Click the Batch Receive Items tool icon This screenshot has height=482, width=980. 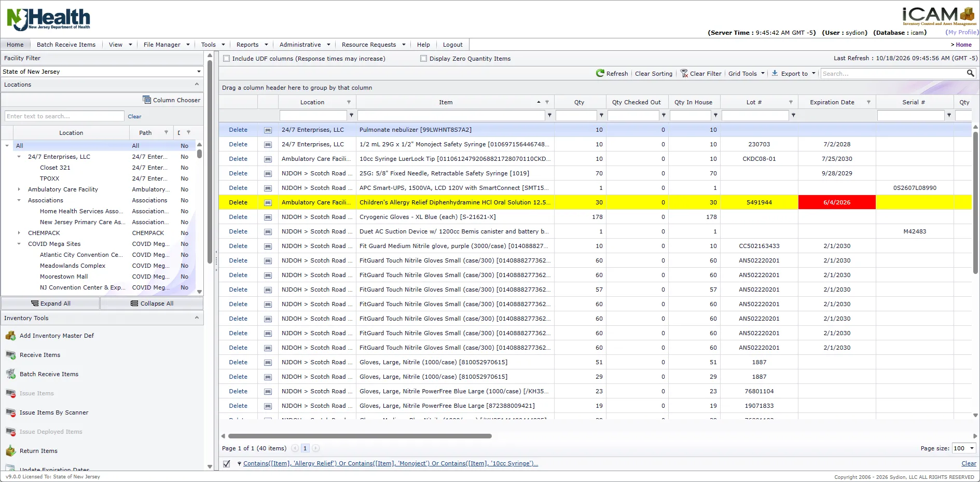tap(10, 374)
